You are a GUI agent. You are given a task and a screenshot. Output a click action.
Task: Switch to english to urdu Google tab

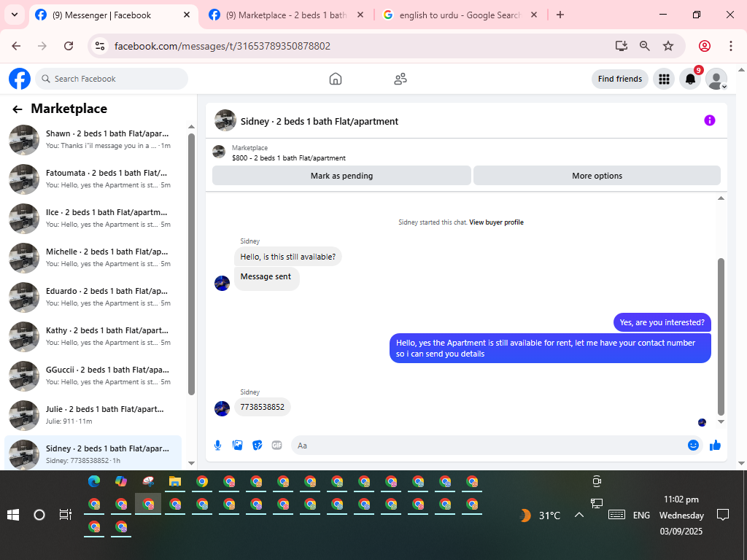click(460, 15)
